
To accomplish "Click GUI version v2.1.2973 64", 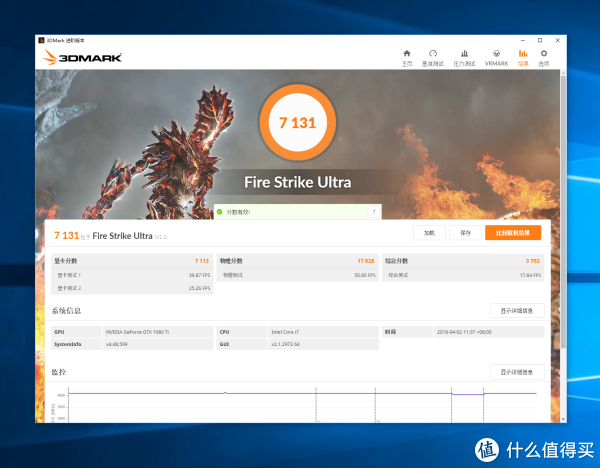I will [285, 344].
